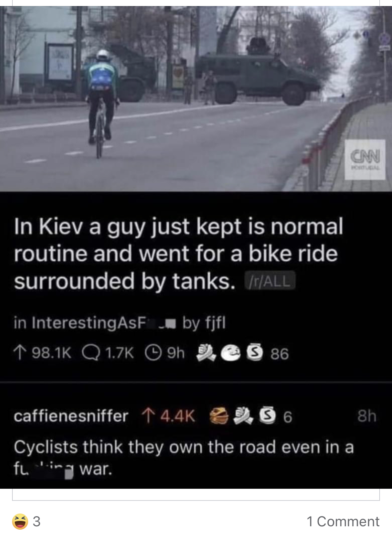Click the laughing emoji reaction icon

coord(20,521)
